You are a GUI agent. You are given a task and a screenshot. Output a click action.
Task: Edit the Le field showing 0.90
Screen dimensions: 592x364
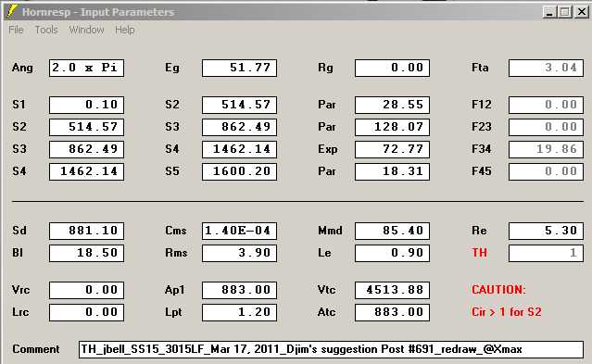click(x=392, y=253)
